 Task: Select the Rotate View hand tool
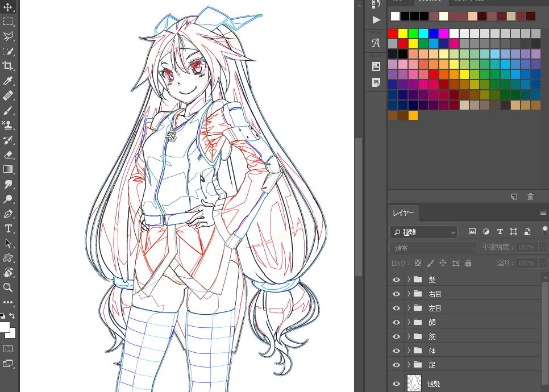coord(8,273)
